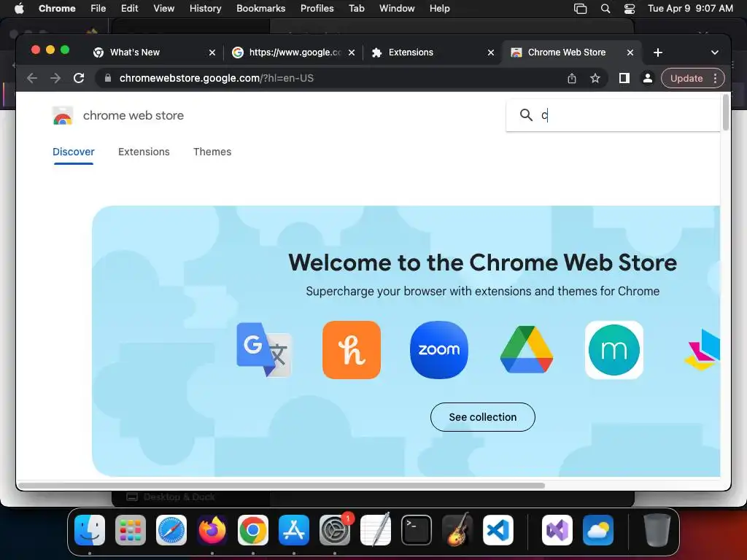Open the Profiles menu
747x560 pixels.
pos(317,9)
